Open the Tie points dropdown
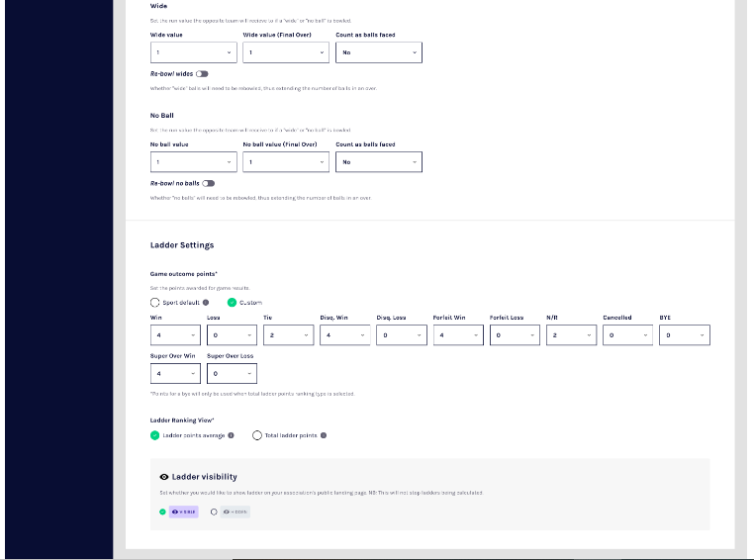Viewport: 754px width, 560px height. coord(289,335)
